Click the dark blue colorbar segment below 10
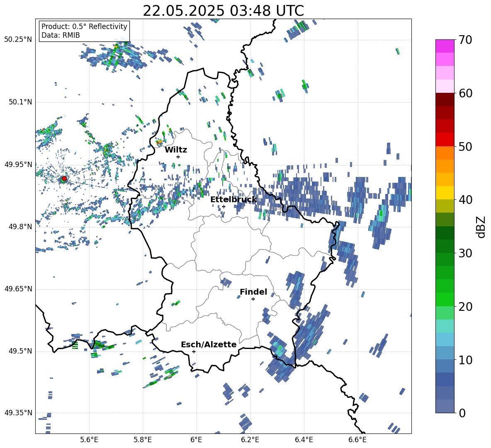491x448 pixels. coord(445,379)
